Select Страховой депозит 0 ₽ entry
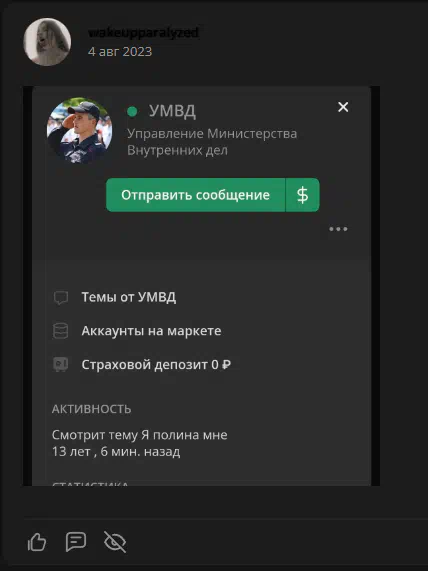The image size is (428, 571). [x=156, y=365]
